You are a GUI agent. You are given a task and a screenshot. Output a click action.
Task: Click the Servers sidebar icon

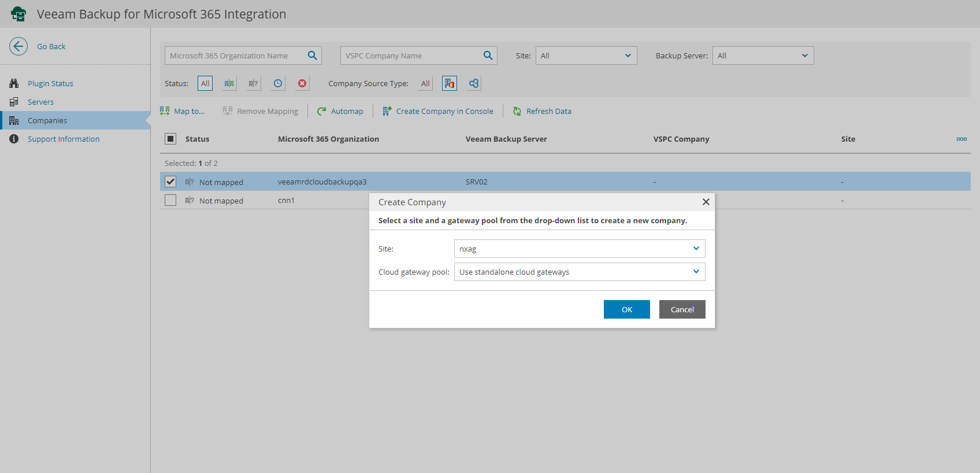click(x=14, y=102)
